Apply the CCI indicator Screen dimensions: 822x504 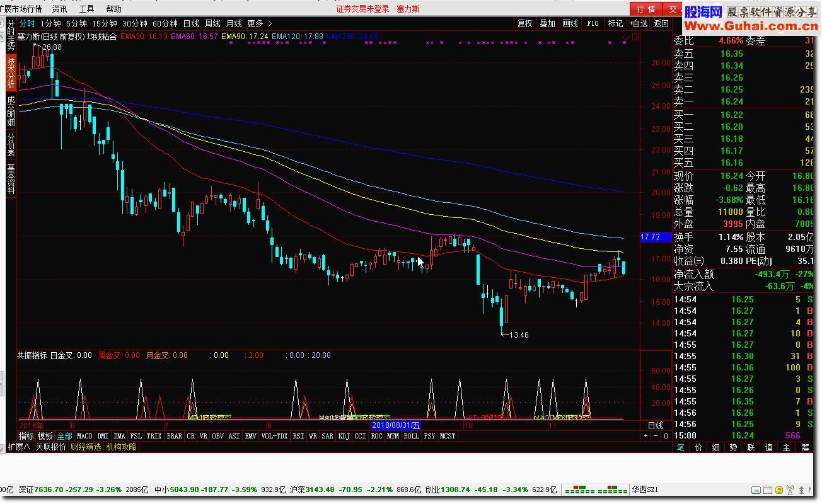click(360, 436)
